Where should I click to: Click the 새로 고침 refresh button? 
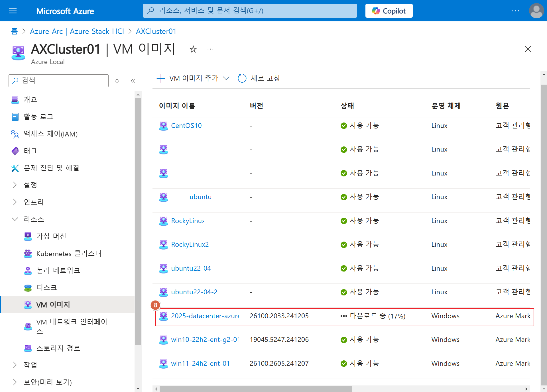(x=259, y=78)
